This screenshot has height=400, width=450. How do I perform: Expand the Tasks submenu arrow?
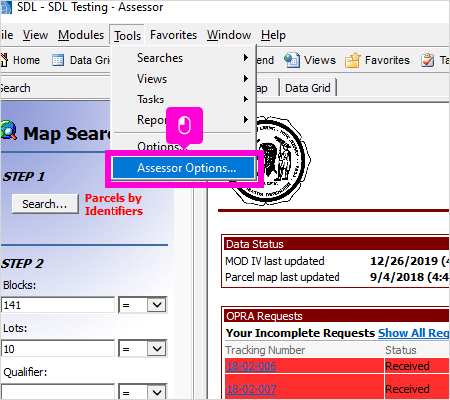pyautogui.click(x=246, y=99)
